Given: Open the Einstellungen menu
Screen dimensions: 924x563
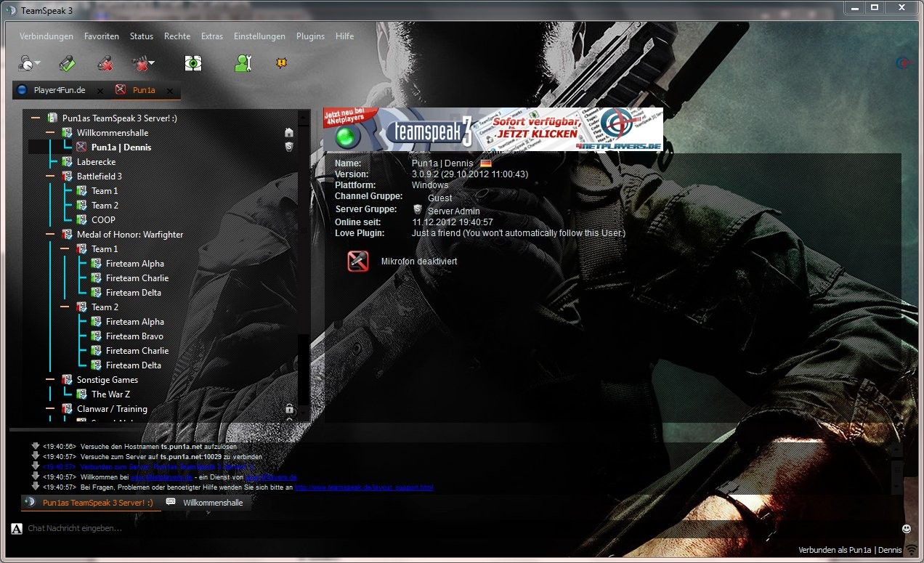Looking at the screenshot, I should 259,36.
